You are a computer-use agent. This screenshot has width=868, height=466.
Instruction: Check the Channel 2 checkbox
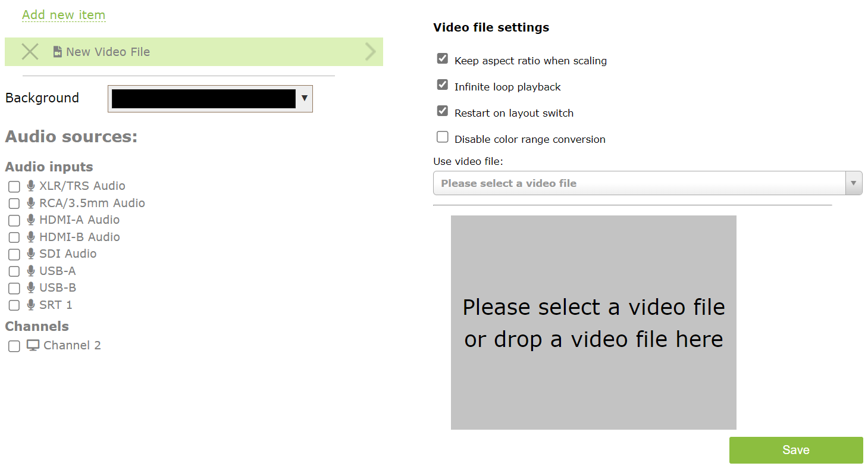click(x=14, y=346)
